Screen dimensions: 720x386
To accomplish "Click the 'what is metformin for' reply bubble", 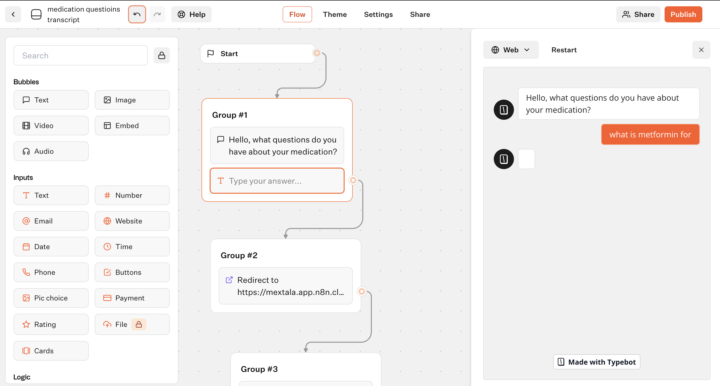I will point(650,134).
